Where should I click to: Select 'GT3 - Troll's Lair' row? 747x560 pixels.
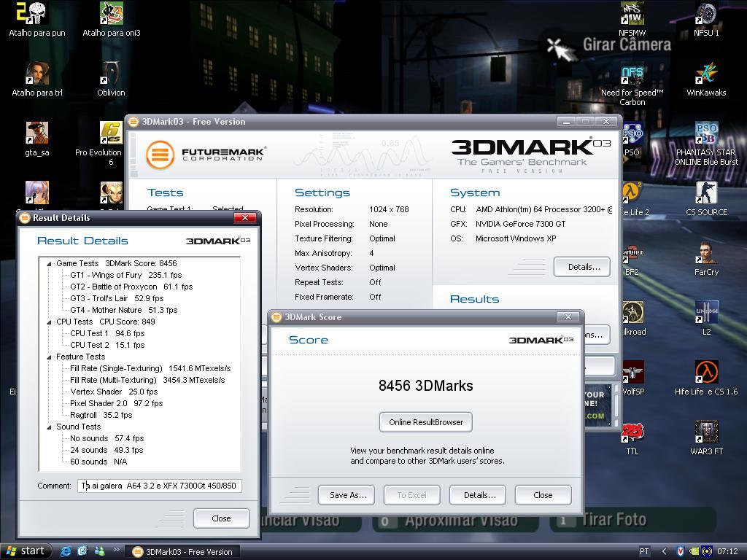click(117, 298)
